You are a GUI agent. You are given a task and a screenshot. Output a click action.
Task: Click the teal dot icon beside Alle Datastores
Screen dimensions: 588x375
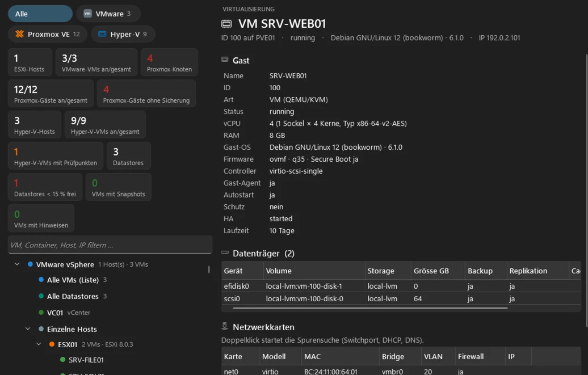(x=41, y=296)
